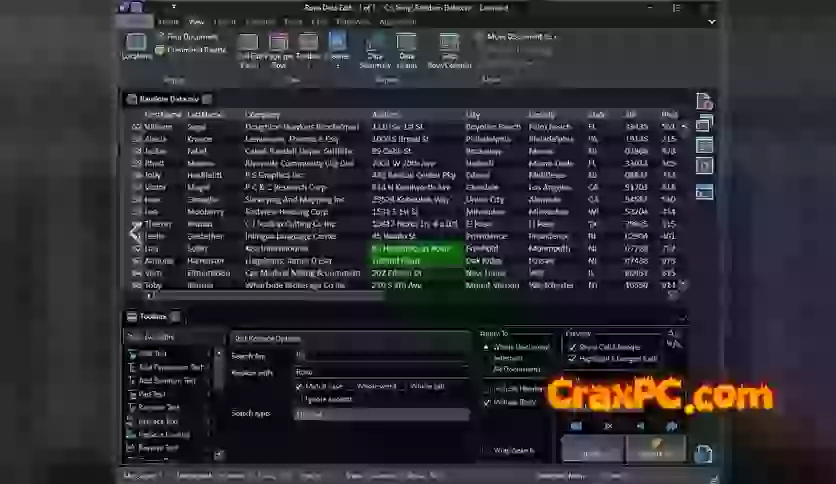The height and width of the screenshot is (484, 836).
Task: Click the Toolbox icon in the ribbon
Action: click(x=308, y=47)
